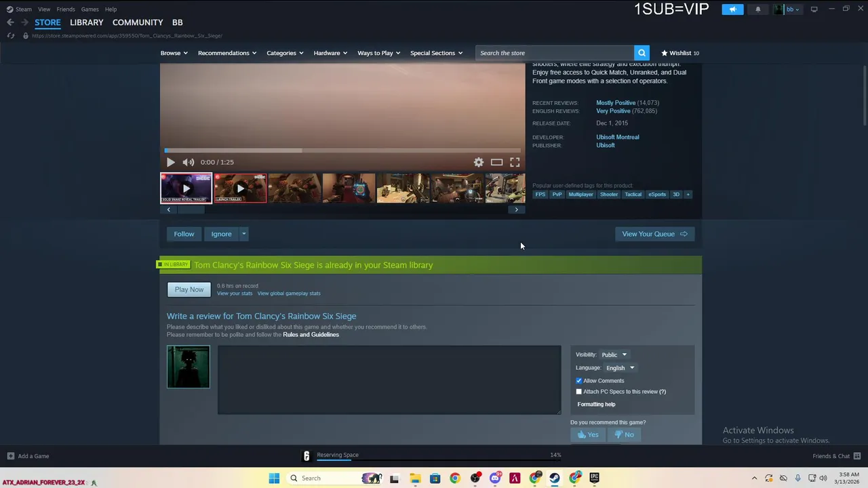Add more tags with plus button
Screen dimensions: 868x488
click(688, 195)
